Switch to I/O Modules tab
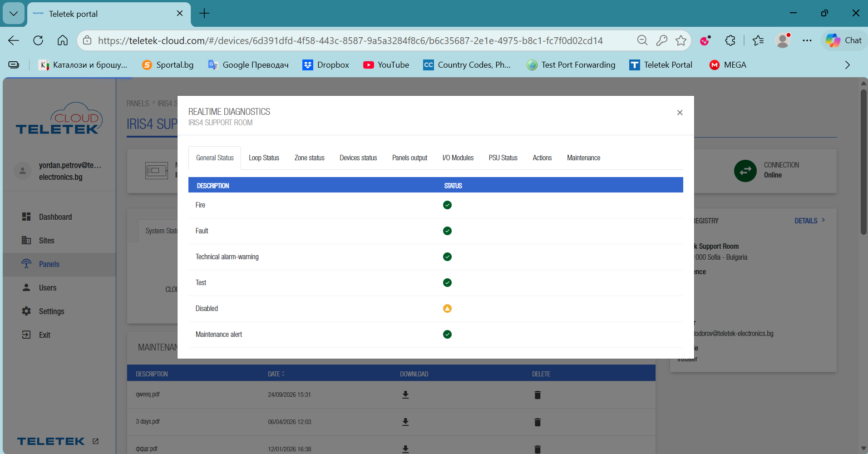868x454 pixels. (458, 158)
